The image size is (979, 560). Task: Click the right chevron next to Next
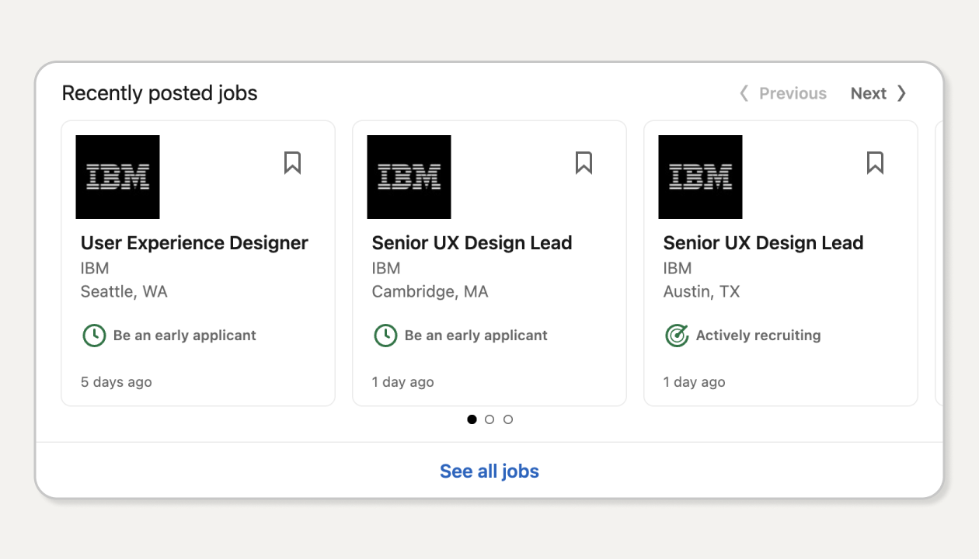pyautogui.click(x=901, y=93)
